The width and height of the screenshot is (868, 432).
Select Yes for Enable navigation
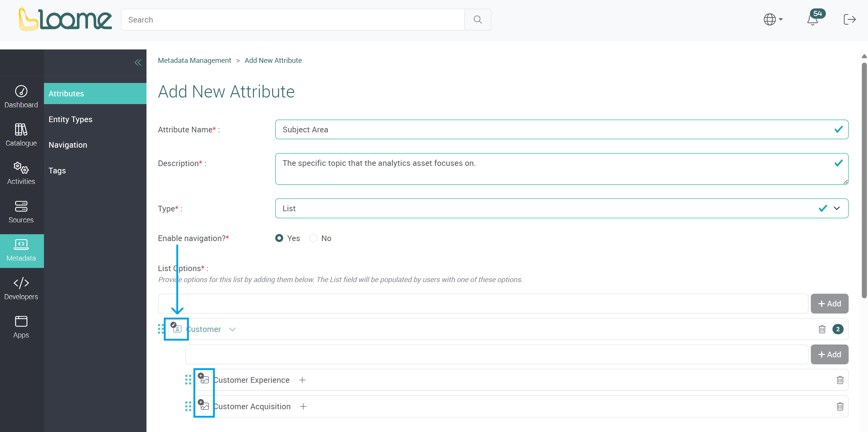tap(279, 238)
